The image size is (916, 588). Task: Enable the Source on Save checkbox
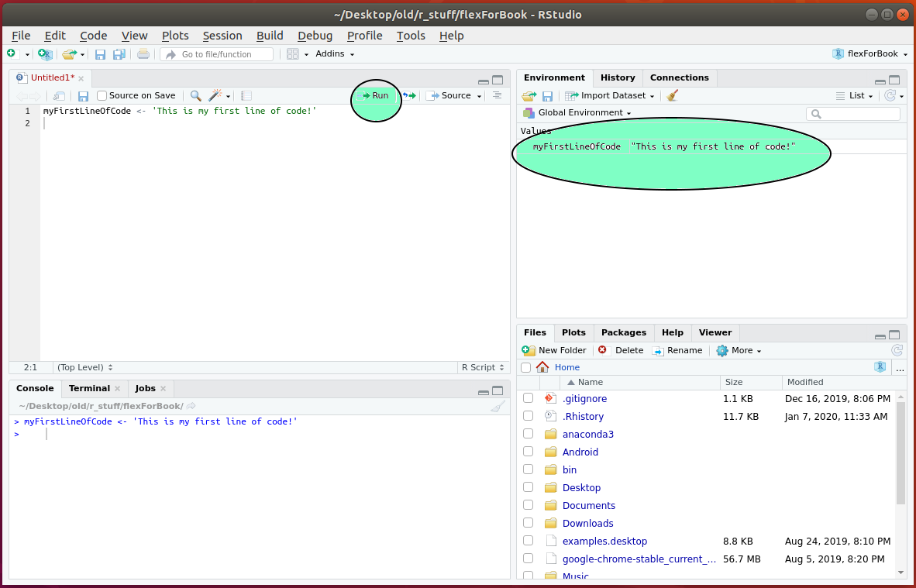(102, 95)
